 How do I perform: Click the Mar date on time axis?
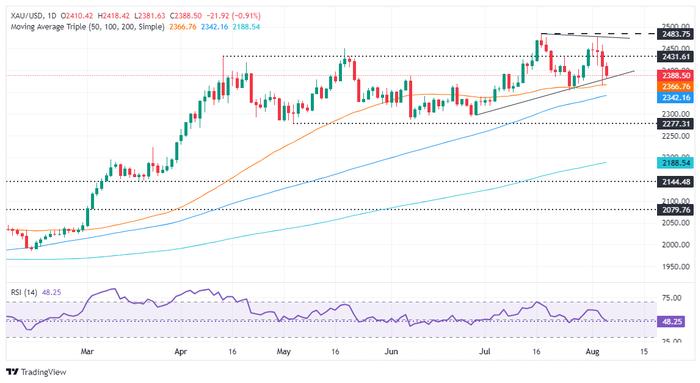[87, 352]
